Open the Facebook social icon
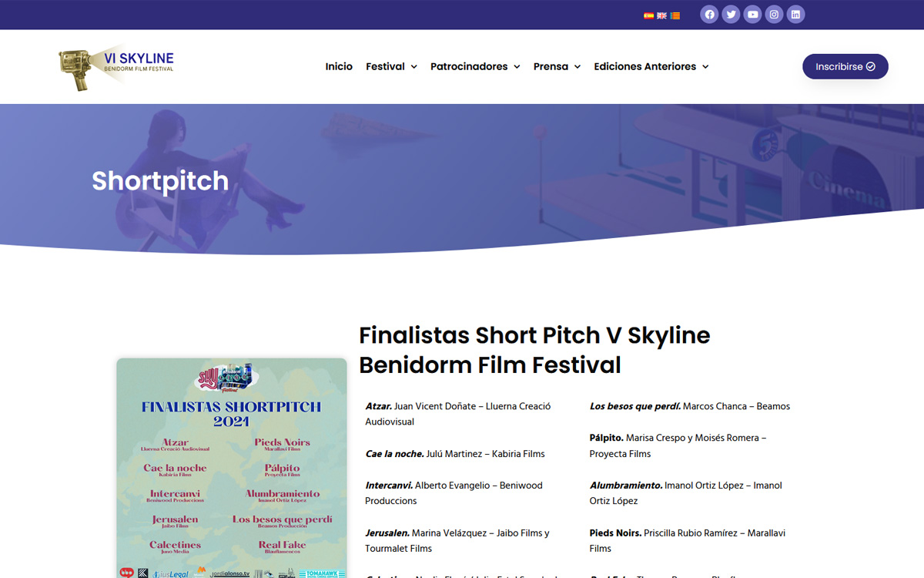Image resolution: width=924 pixels, height=578 pixels. coord(709,14)
